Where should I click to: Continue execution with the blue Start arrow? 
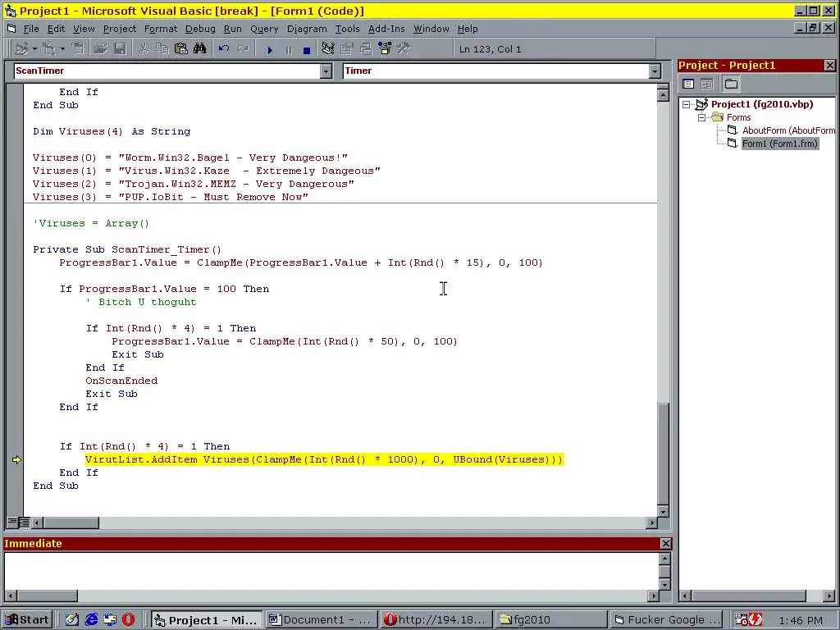click(x=269, y=50)
